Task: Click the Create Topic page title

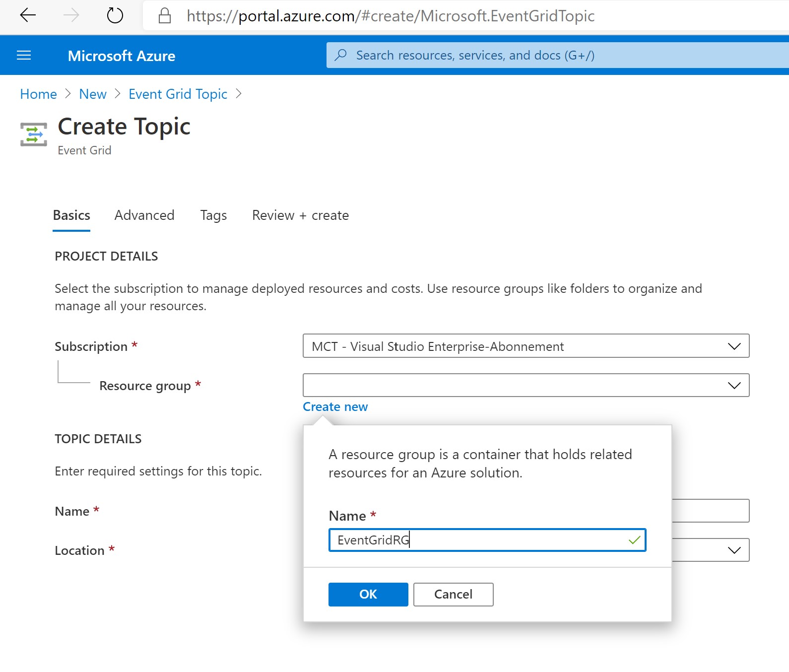Action: pyautogui.click(x=124, y=126)
